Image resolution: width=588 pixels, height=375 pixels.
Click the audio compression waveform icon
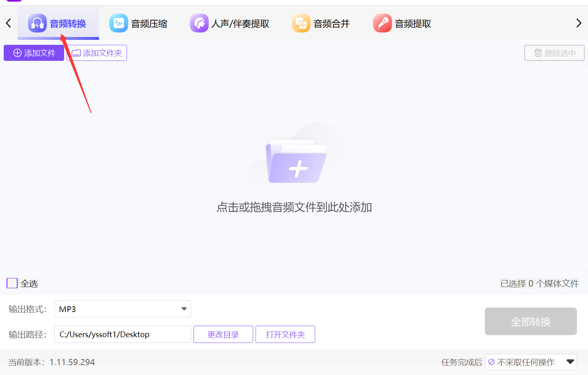click(118, 23)
